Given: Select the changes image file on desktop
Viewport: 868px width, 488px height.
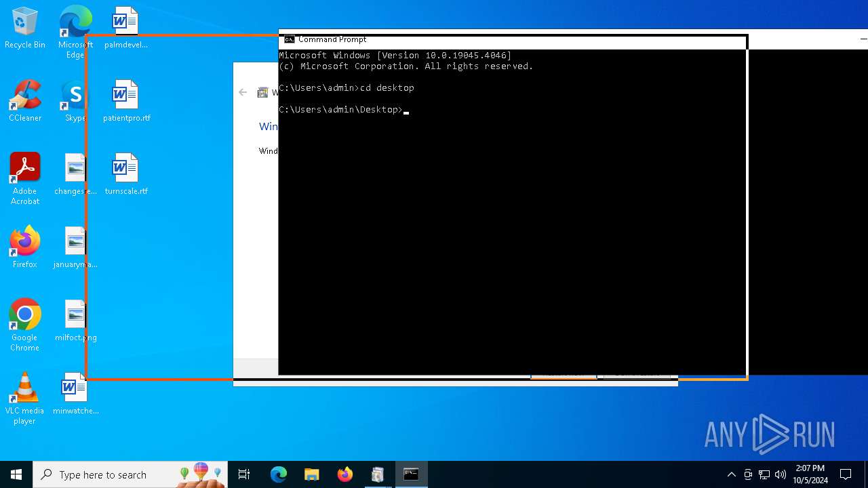Looking at the screenshot, I should tap(75, 174).
